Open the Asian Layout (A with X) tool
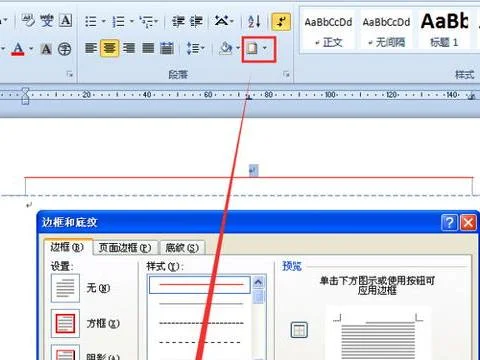This screenshot has width=480, height=360. click(221, 21)
